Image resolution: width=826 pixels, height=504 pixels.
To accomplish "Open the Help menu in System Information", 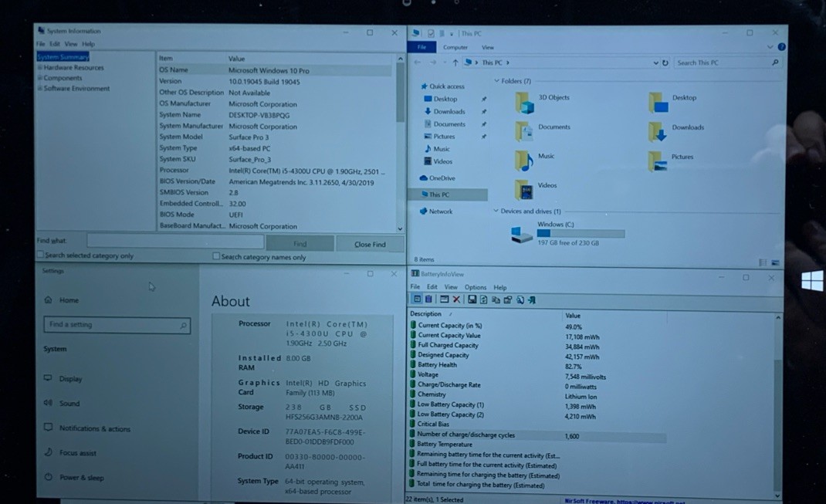I will (x=89, y=44).
